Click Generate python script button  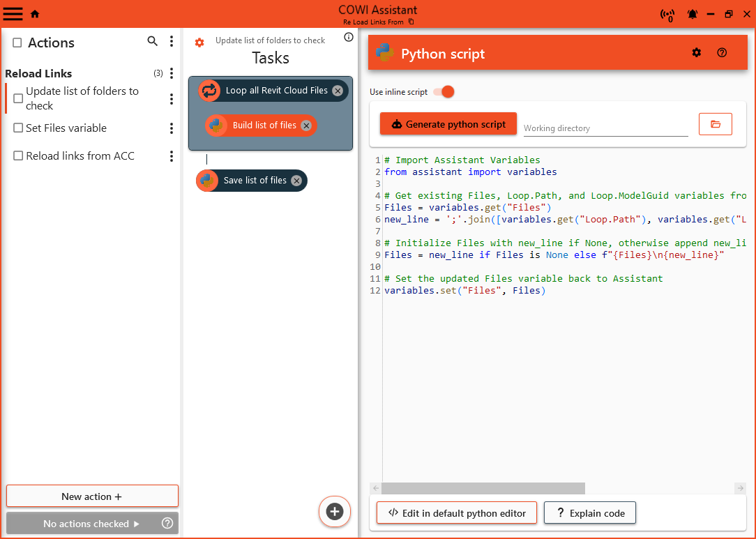click(x=448, y=124)
